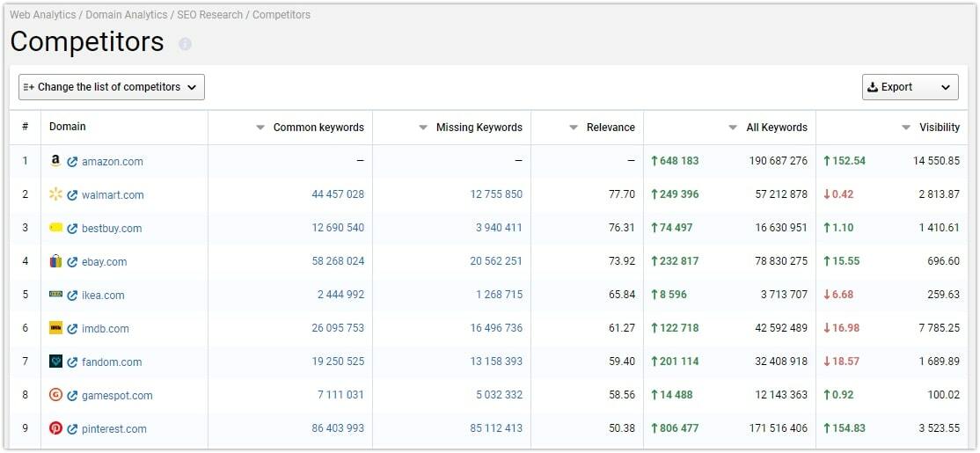Open external link icon for gamespot.com

(72, 396)
